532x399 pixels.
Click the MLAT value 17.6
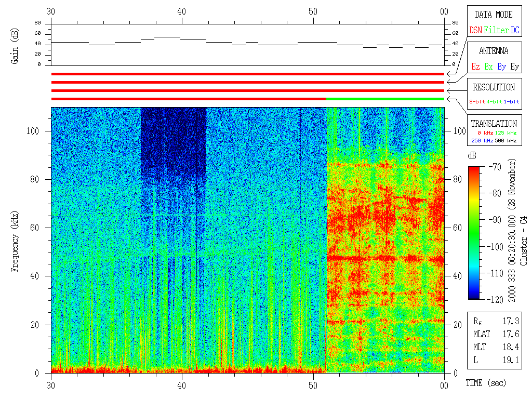[x=511, y=334]
